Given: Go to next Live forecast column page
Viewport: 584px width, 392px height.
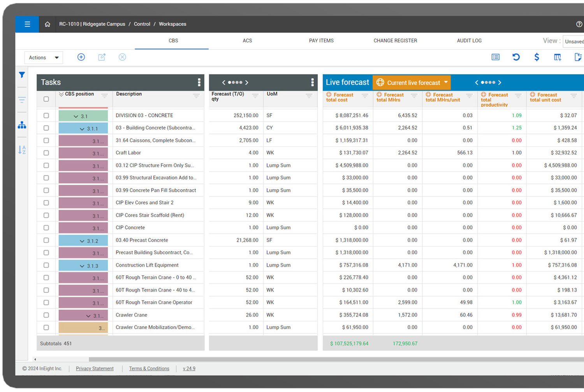Looking at the screenshot, I should point(500,83).
